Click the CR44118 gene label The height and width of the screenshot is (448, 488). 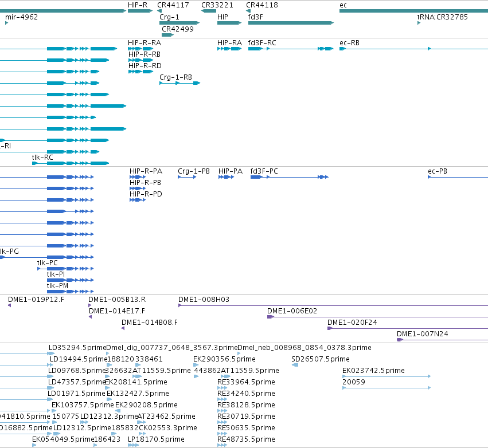262,5
